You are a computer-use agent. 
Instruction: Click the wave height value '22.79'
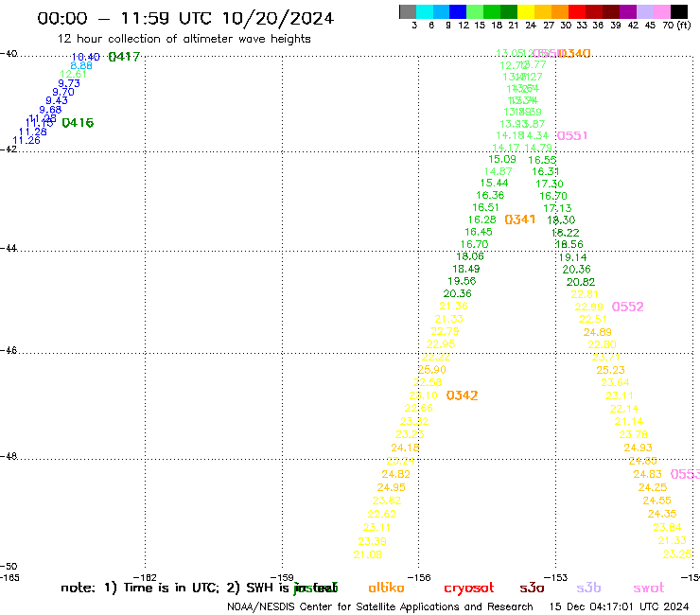click(445, 331)
